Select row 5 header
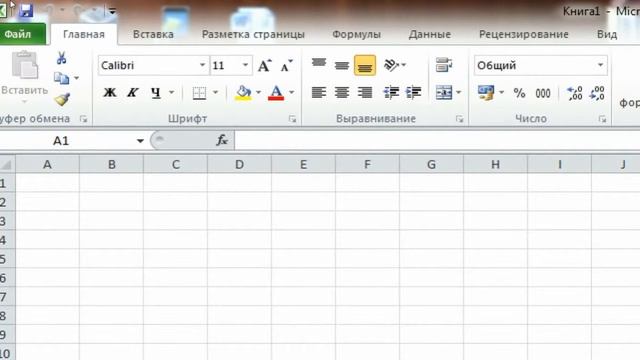 [7, 259]
